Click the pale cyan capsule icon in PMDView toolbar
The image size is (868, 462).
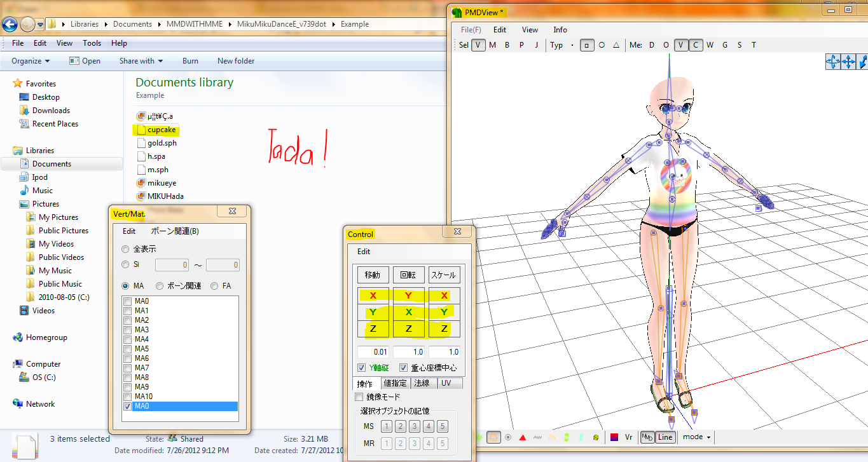[581, 437]
